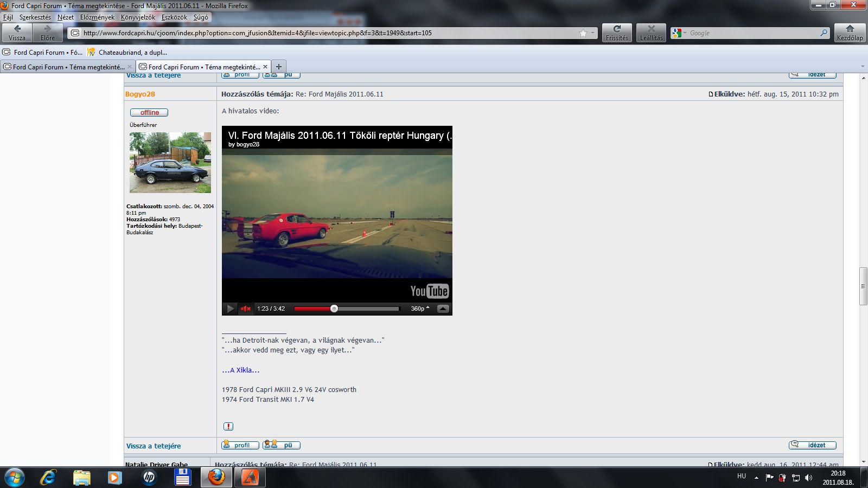Viewport: 868px width, 488px height.
Task: Unmute the YouTube video volume
Action: tap(246, 309)
